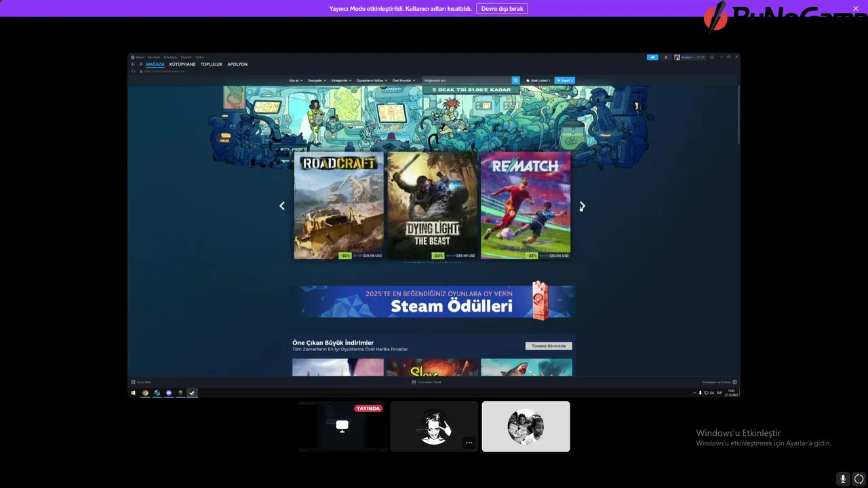Go back with the Steam back arrow
This screenshot has height=488, width=868.
pyautogui.click(x=133, y=64)
